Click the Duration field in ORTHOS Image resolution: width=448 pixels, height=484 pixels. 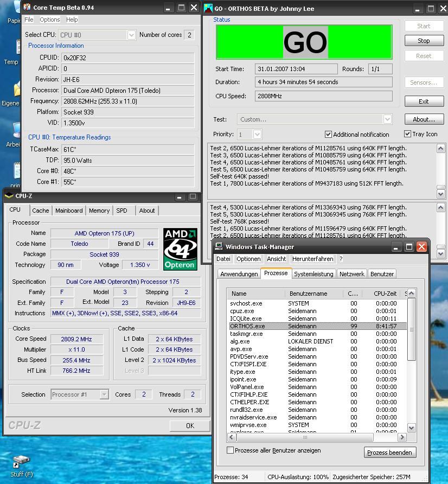324,82
